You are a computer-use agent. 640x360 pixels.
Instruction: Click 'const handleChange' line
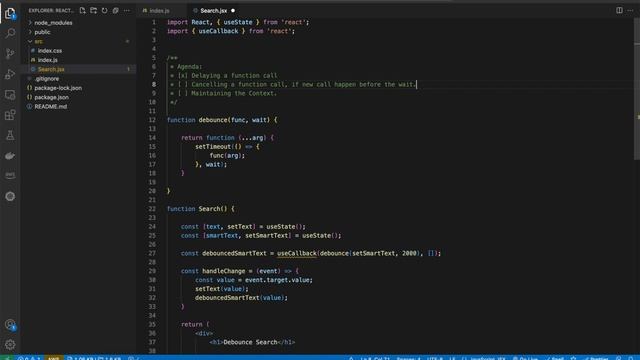click(240, 271)
